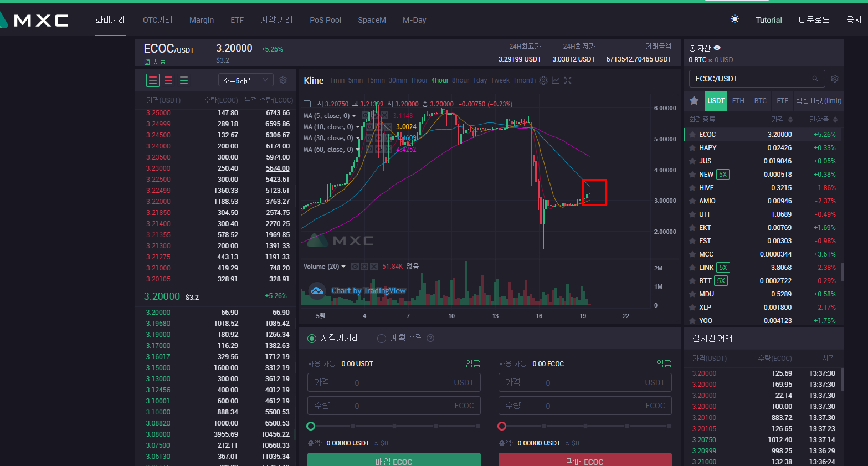868x466 pixels.
Task: Switch chart interval to 1day
Action: click(480, 80)
